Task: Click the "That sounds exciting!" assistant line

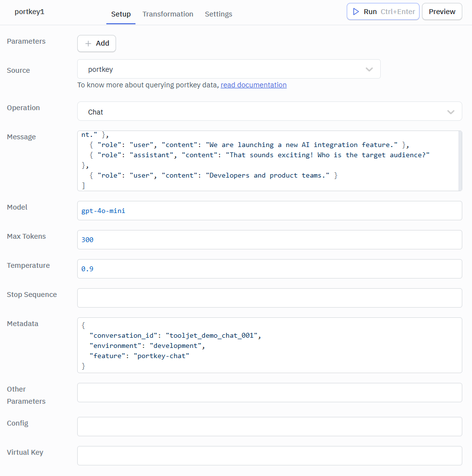Action: [259, 155]
